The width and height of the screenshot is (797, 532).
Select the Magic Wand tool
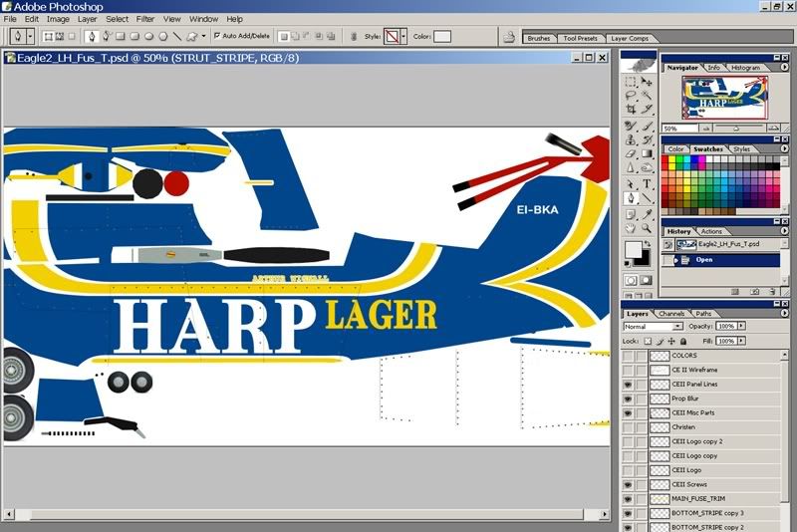[647, 96]
